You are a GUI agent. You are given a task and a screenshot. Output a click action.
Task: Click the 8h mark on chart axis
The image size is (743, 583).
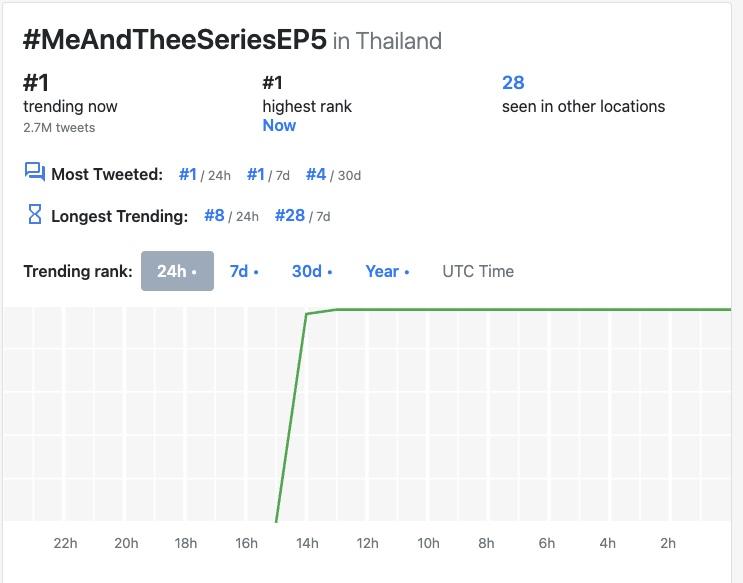coord(487,543)
